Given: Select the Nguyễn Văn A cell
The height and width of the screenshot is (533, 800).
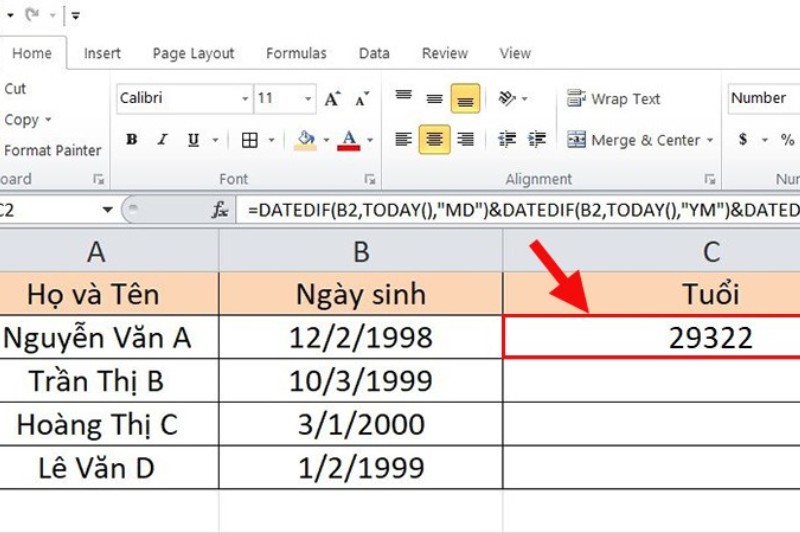Looking at the screenshot, I should tap(109, 337).
